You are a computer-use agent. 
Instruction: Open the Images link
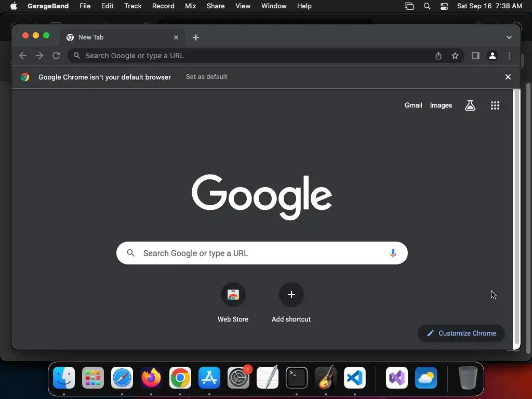tap(441, 105)
